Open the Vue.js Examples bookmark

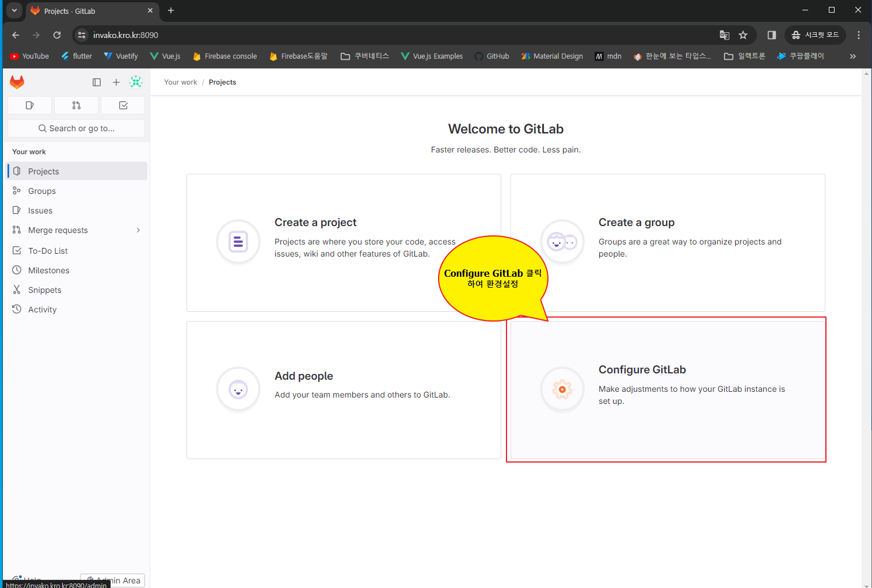432,56
